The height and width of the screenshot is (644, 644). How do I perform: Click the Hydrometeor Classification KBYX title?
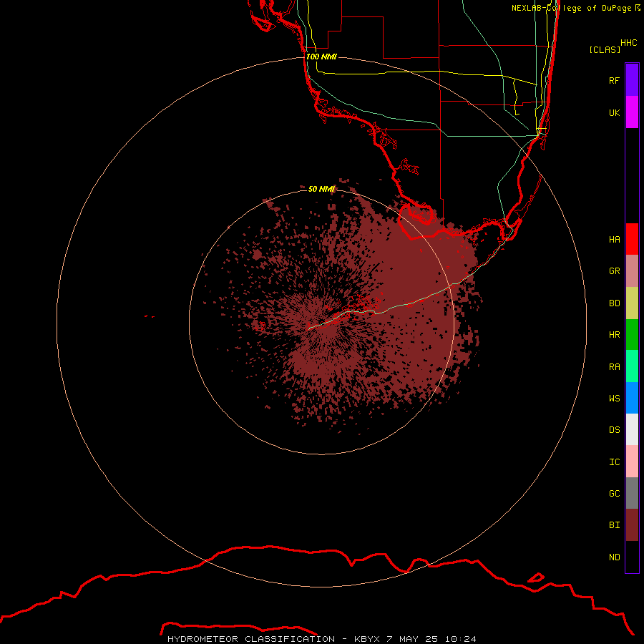pyautogui.click(x=321, y=639)
